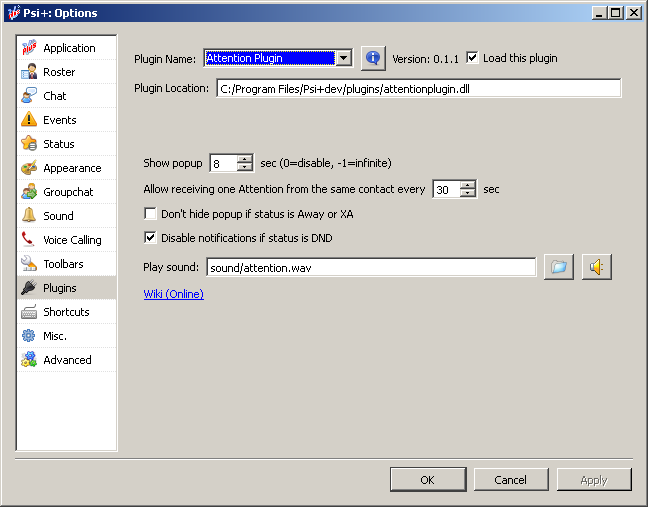This screenshot has height=507, width=648.
Task: Open the Roster settings section
Action: point(58,72)
